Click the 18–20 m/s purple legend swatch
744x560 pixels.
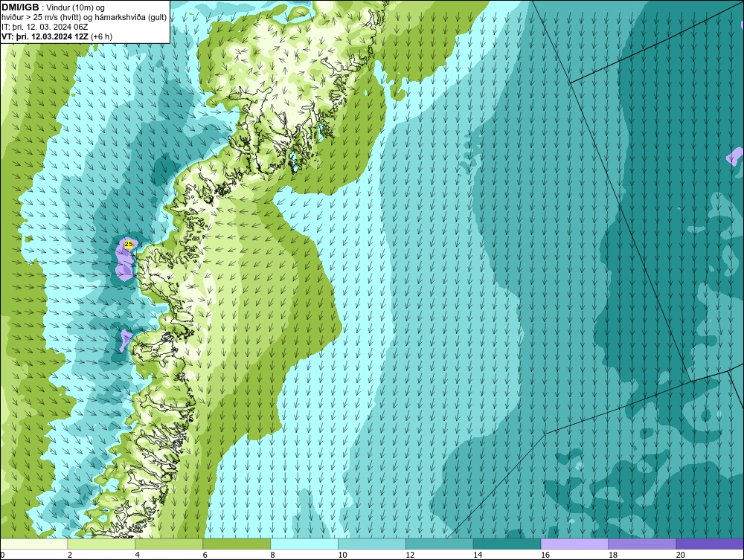coord(643,544)
